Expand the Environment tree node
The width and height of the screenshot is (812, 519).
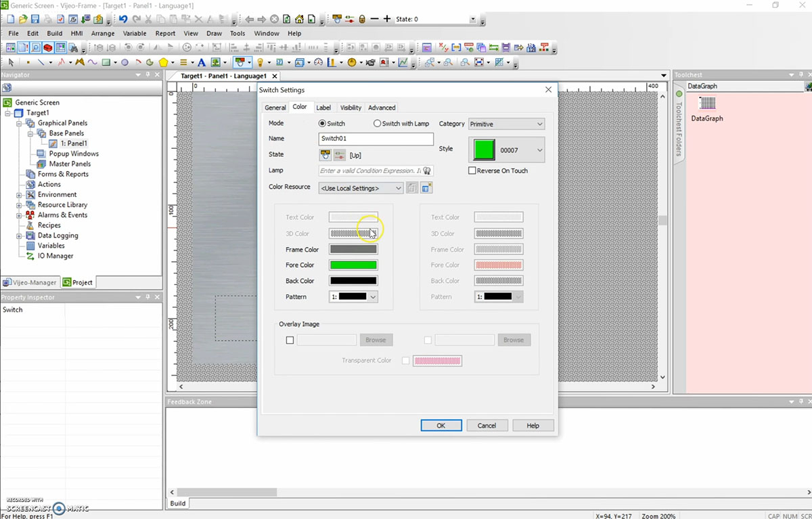coord(19,195)
